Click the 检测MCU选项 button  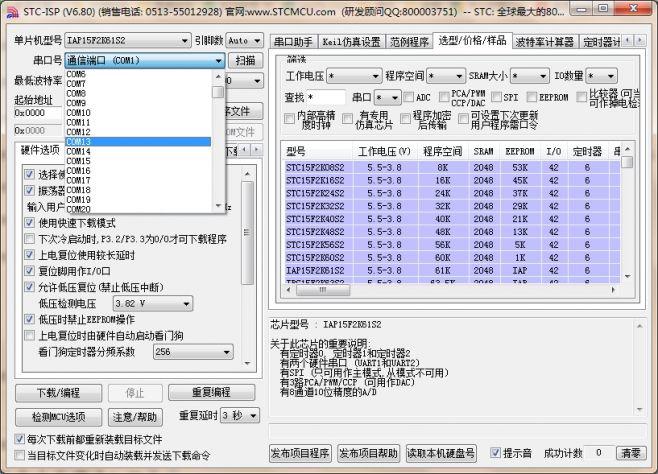pos(58,417)
